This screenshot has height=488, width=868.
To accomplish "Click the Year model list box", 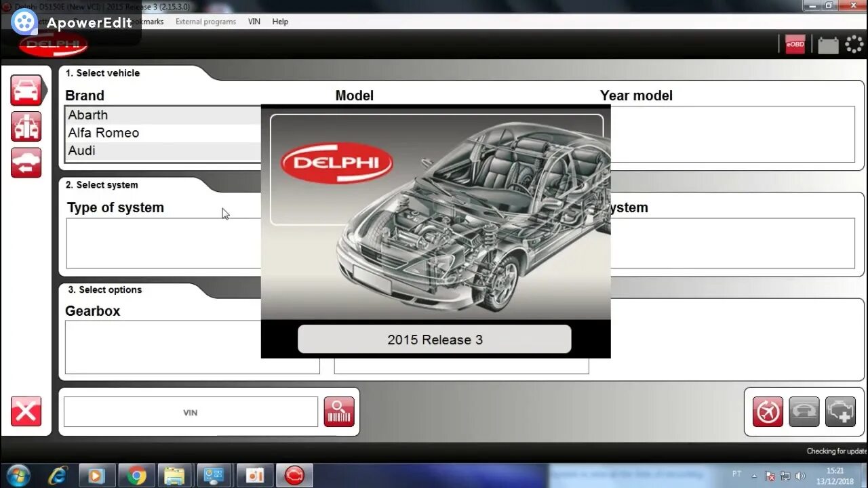I will point(732,134).
